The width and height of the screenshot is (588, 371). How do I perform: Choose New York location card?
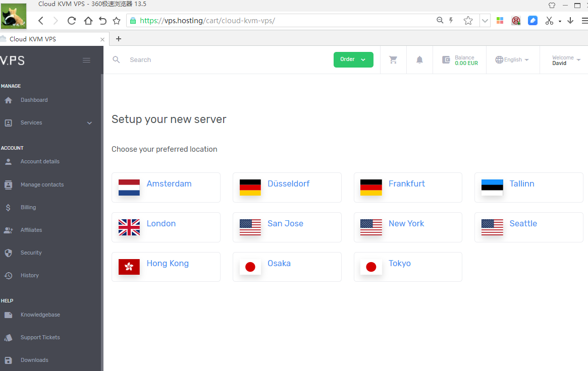(408, 227)
